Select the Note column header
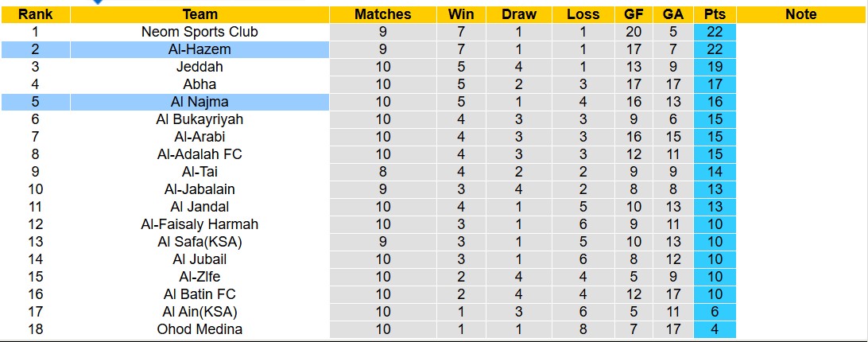This screenshot has width=868, height=342. (x=800, y=14)
